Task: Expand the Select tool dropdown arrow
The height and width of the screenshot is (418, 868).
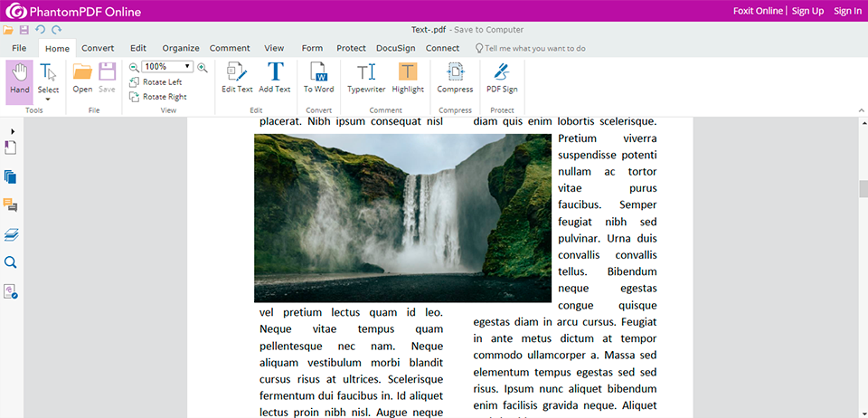Action: (x=48, y=100)
